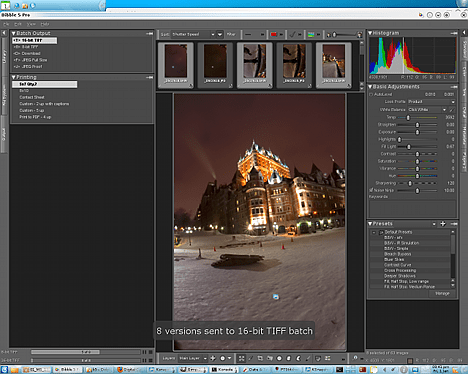Toggle the Noise Ninja checkbox

pyautogui.click(x=371, y=190)
